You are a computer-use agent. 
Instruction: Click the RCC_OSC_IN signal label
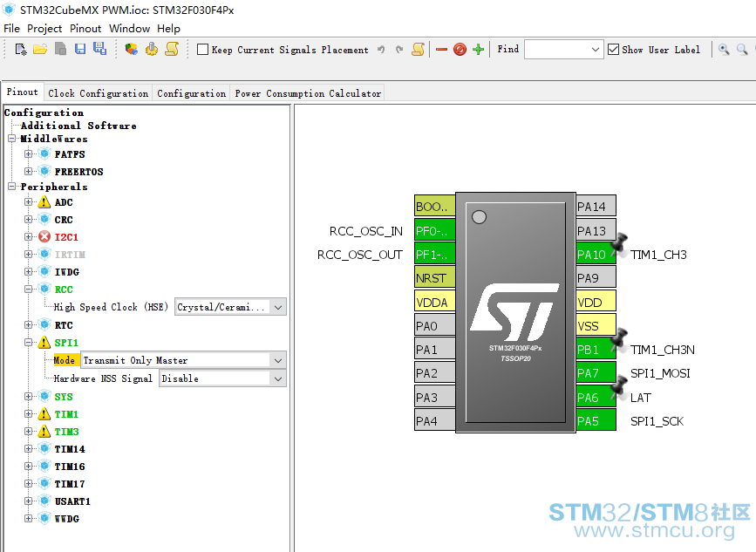(x=366, y=231)
